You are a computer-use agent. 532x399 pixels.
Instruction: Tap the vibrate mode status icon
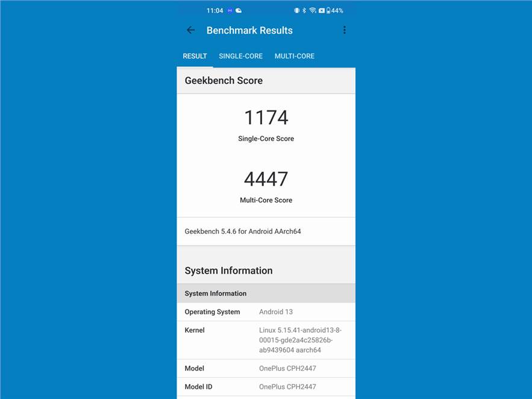pyautogui.click(x=296, y=11)
